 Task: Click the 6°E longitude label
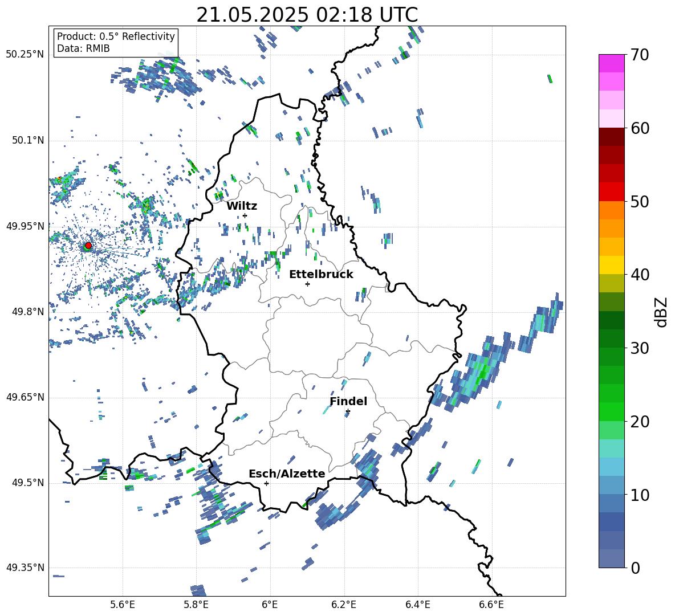[270, 605]
